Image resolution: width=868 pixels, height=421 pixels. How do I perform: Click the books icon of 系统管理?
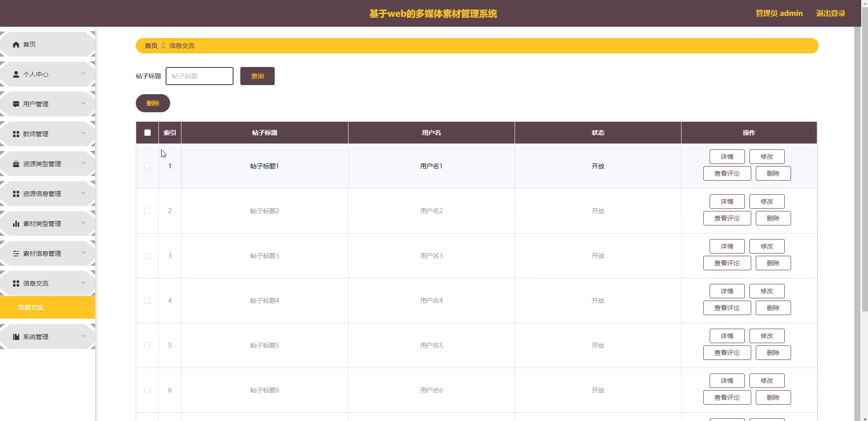[16, 337]
